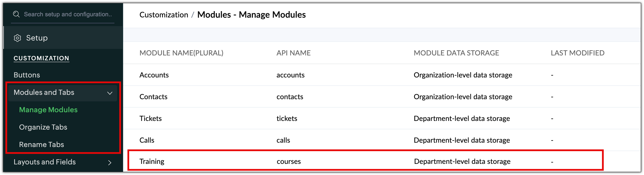This screenshot has height=175, width=644.
Task: Collapse Modules and Tabs chevron
Action: (x=110, y=93)
